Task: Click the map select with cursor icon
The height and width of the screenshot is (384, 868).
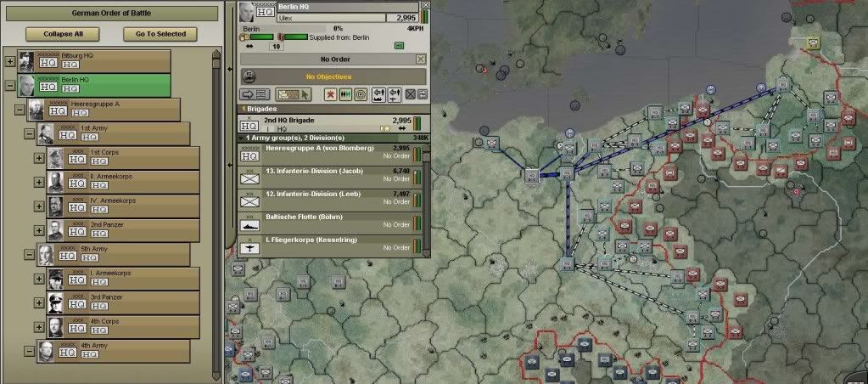Action: click(x=294, y=94)
